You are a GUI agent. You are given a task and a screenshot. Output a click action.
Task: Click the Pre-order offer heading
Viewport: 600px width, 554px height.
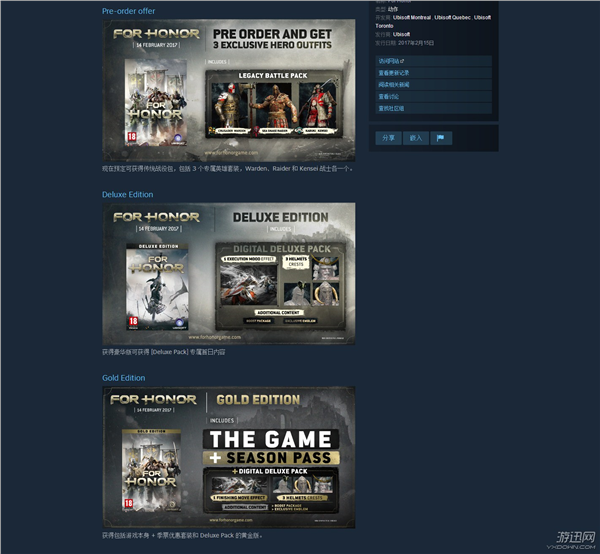tap(129, 11)
